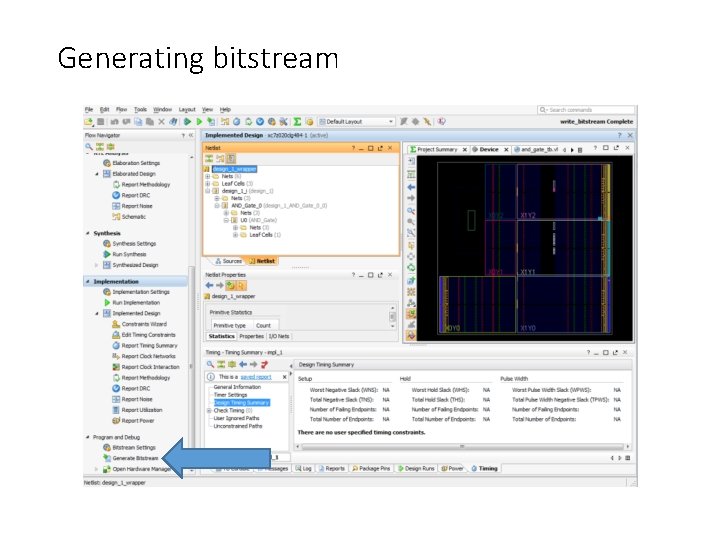This screenshot has height=540, width=720.
Task: Expand Synthesized Design node
Action: [x=96, y=265]
